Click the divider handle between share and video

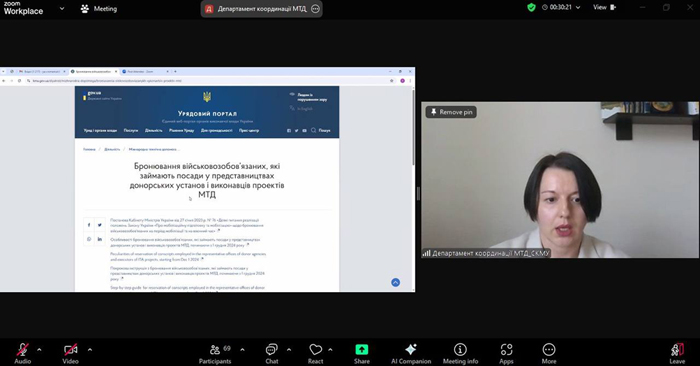(418, 193)
